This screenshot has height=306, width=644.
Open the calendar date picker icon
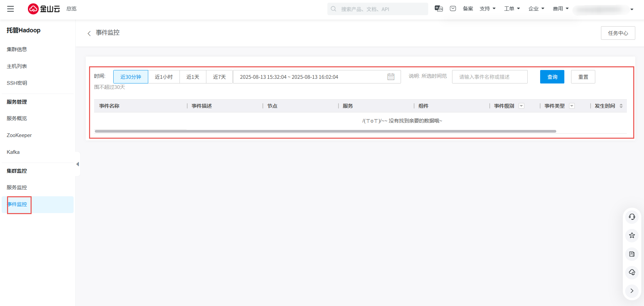pyautogui.click(x=391, y=77)
